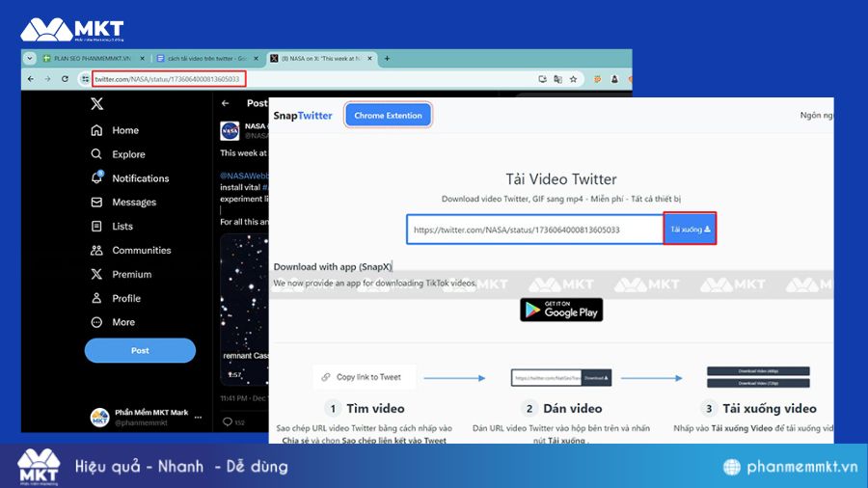Screen dimensions: 868x488
Task: Click the tweet URL input field
Action: (534, 230)
